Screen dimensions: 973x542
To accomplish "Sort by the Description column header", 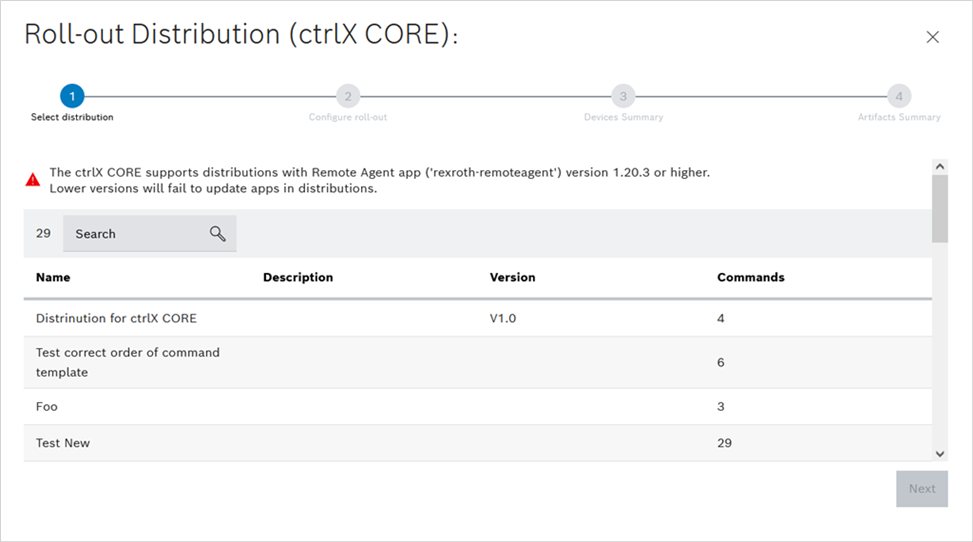I will pyautogui.click(x=298, y=277).
